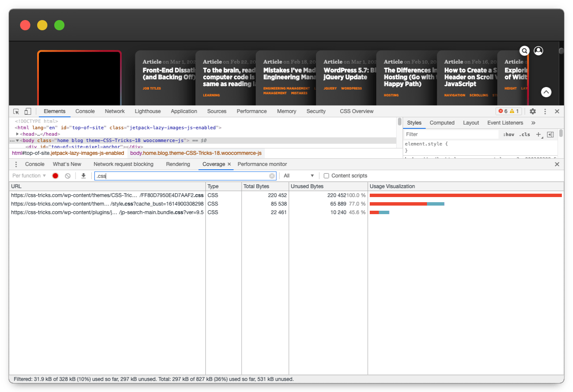Switch to the Network tab

[x=114, y=111]
